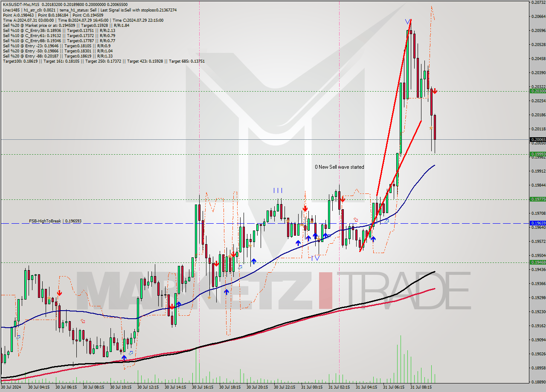Image resolution: width=546 pixels, height=392 pixels.
Task: Click the green 0.19775 price level tag
Action: [x=537, y=199]
